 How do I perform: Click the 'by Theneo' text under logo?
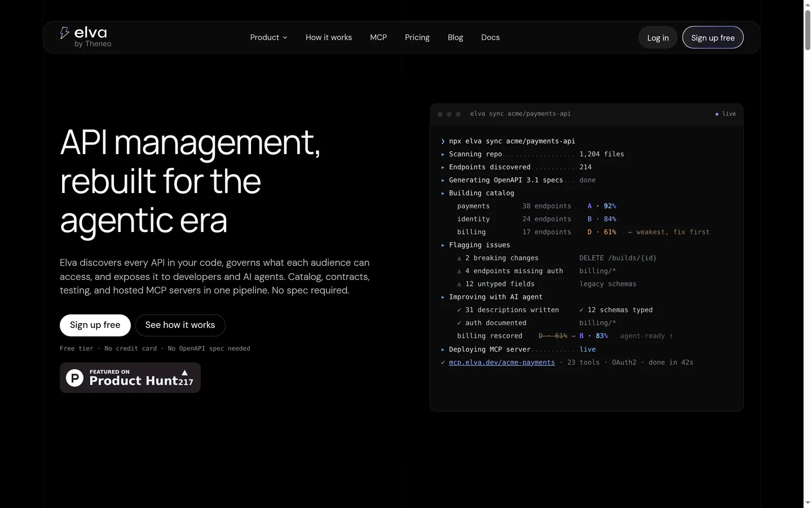point(93,44)
